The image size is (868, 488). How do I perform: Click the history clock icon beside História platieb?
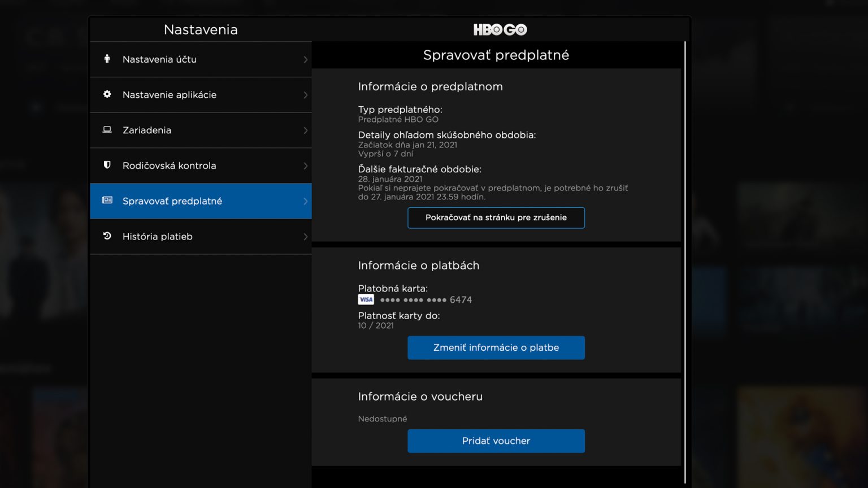point(107,236)
